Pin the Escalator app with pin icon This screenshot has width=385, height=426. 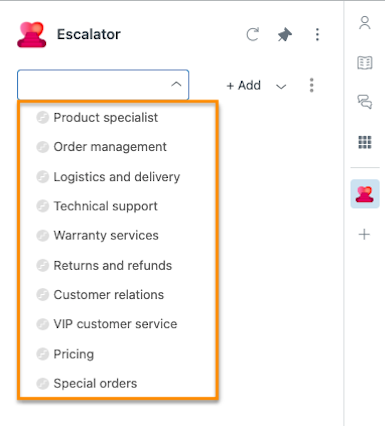pyautogui.click(x=285, y=35)
